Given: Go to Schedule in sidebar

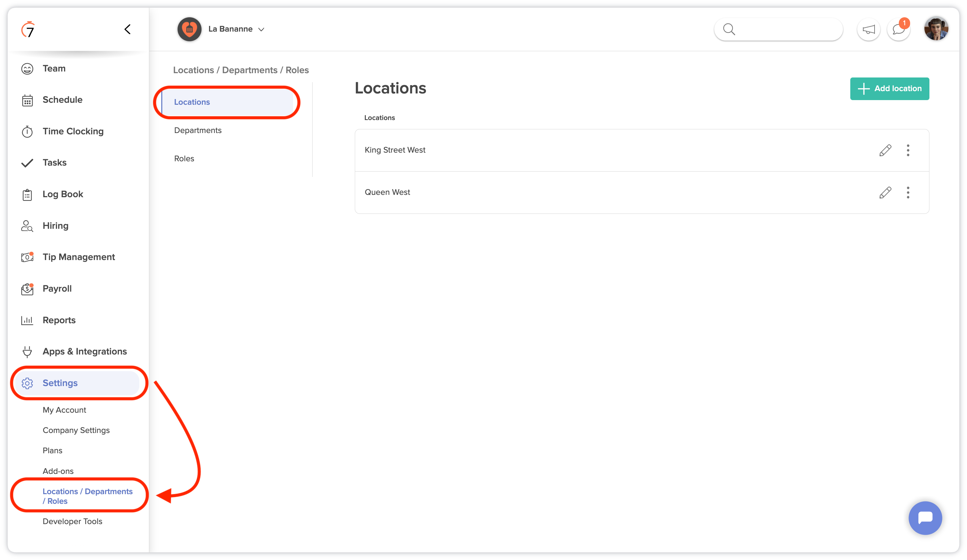Looking at the screenshot, I should [x=63, y=100].
